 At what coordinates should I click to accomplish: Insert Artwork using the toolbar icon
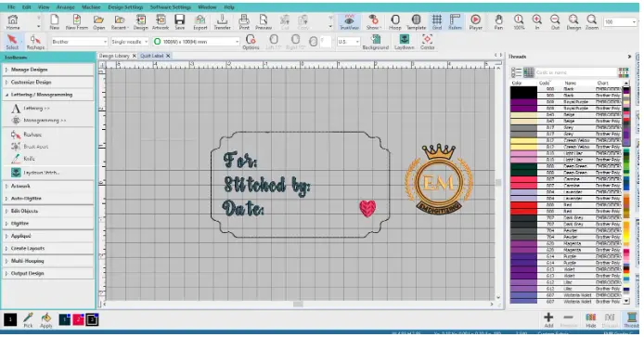[161, 21]
